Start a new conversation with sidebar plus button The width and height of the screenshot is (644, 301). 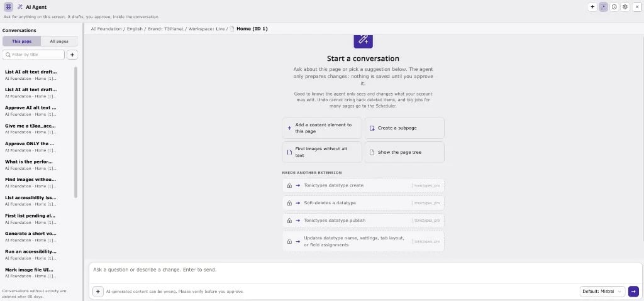72,55
